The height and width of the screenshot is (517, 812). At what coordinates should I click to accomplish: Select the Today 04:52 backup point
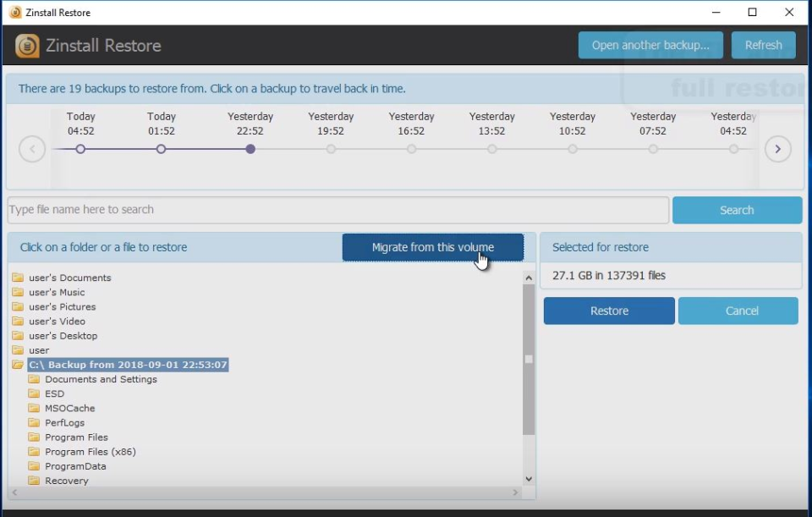click(80, 149)
